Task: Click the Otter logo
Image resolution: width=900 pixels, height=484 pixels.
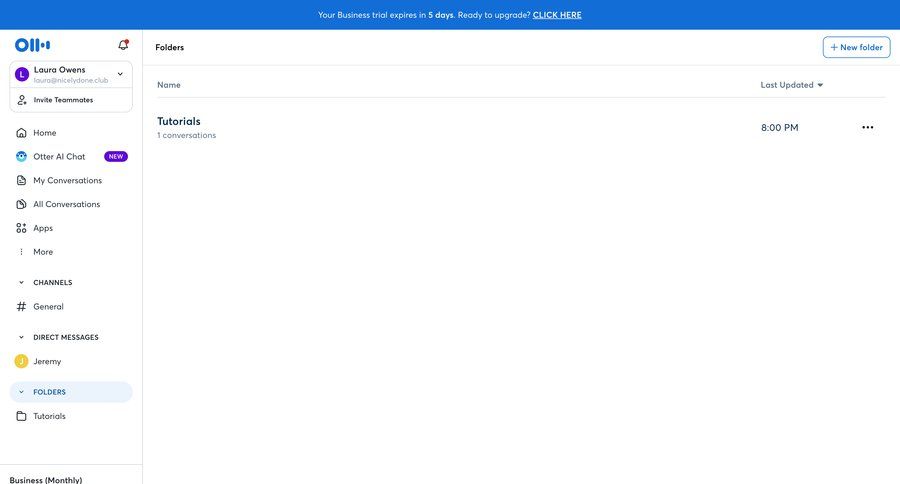Action: (32, 45)
